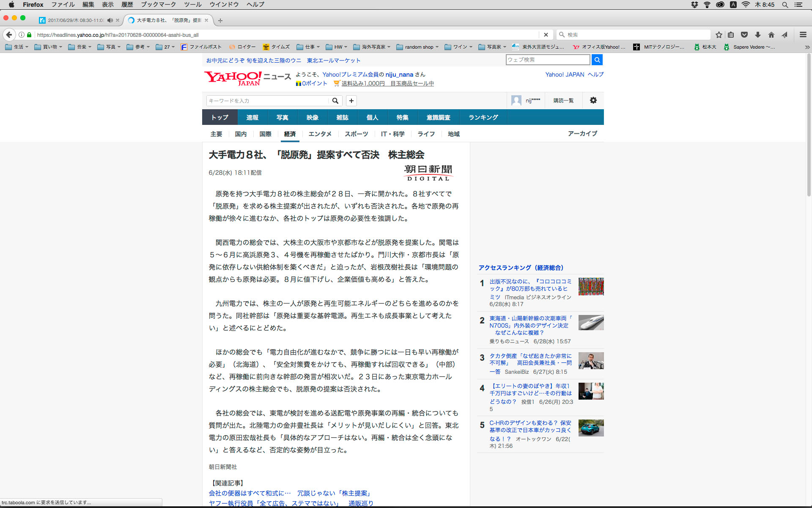Click the plus button beside keyword search
This screenshot has height=508, width=812.
pyautogui.click(x=351, y=101)
